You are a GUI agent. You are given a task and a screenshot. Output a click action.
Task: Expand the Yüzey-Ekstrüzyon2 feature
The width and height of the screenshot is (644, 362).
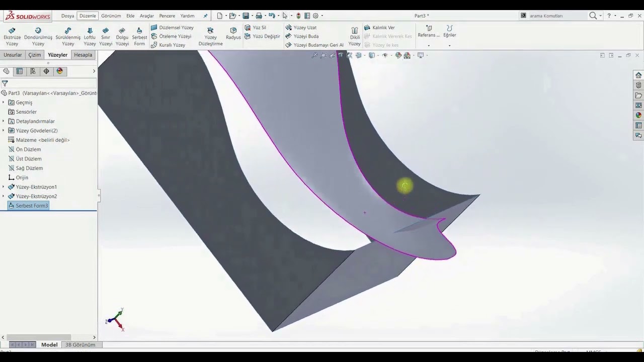click(3, 197)
